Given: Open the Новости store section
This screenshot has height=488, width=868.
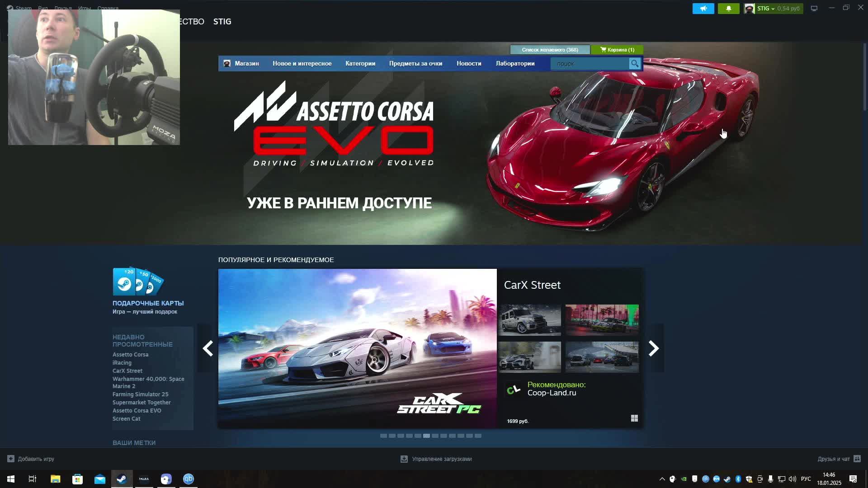Looking at the screenshot, I should (469, 64).
